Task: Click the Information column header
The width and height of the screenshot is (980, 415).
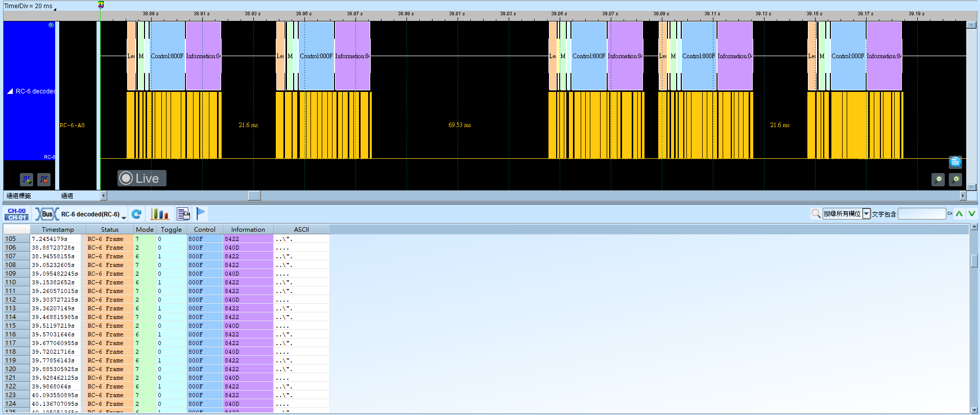Action: point(248,230)
